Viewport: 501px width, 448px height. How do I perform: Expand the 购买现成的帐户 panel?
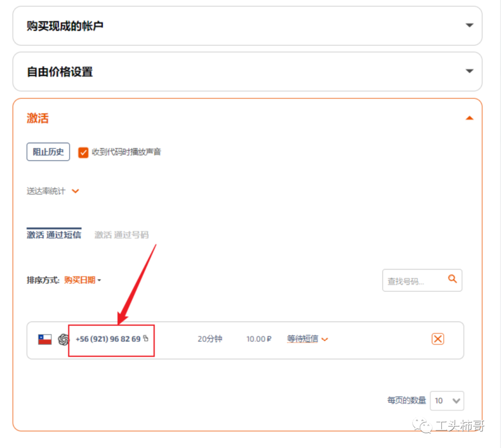tap(469, 26)
